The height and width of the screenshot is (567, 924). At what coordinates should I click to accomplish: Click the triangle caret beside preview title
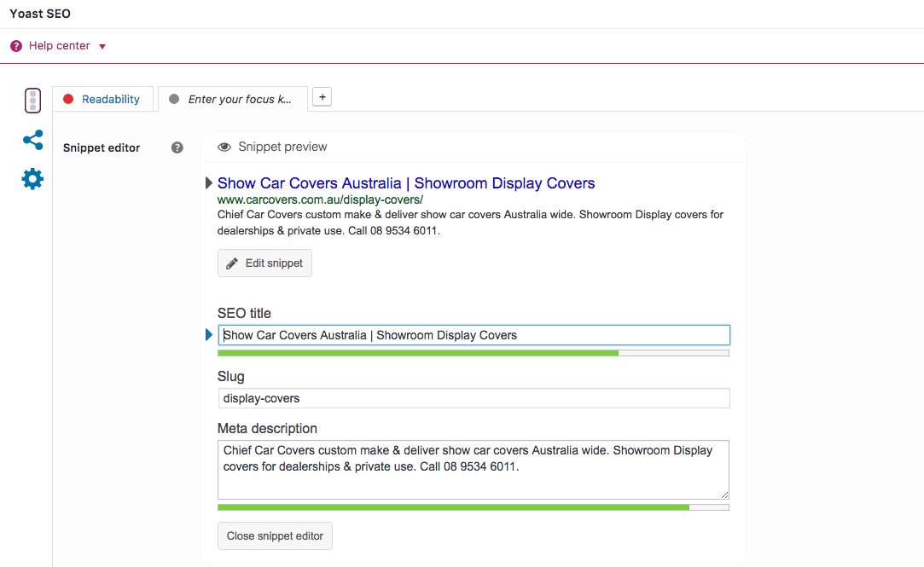[209, 183]
